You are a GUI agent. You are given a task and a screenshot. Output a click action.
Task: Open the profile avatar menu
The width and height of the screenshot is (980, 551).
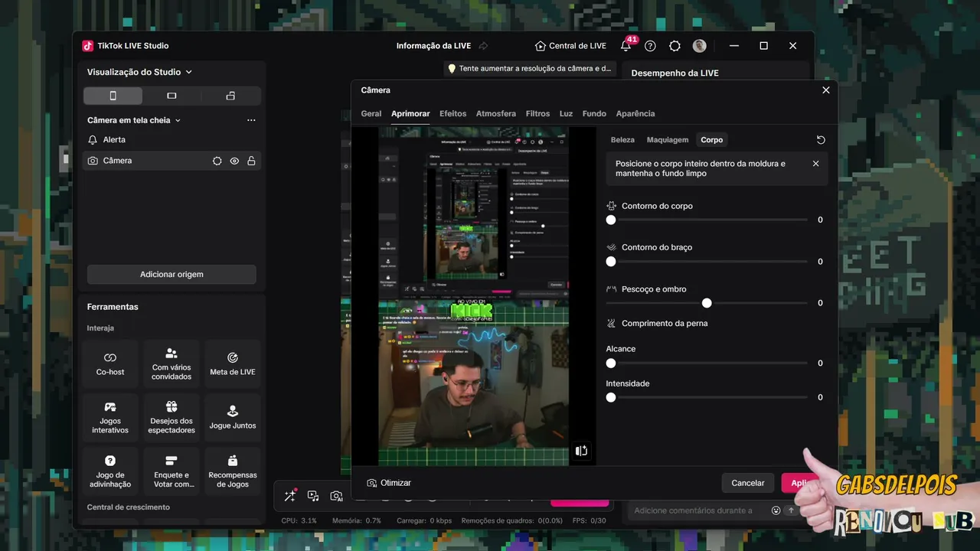(x=699, y=46)
